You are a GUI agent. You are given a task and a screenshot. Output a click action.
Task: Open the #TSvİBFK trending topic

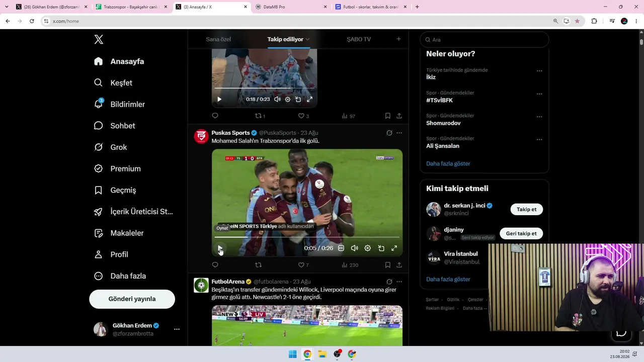[439, 100]
